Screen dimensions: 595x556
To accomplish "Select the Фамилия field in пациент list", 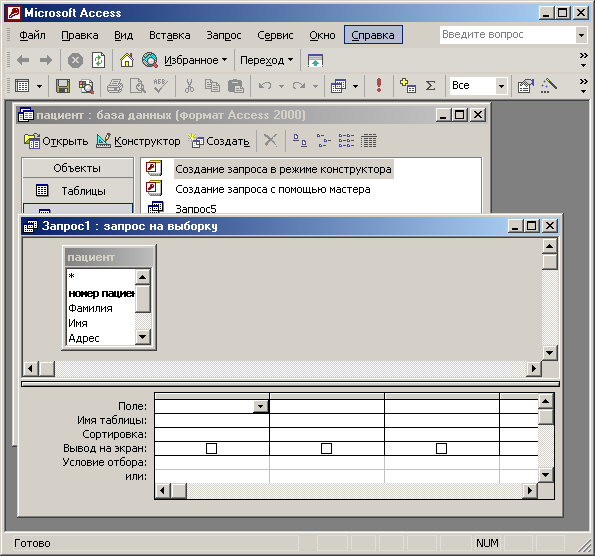I will pyautogui.click(x=90, y=308).
